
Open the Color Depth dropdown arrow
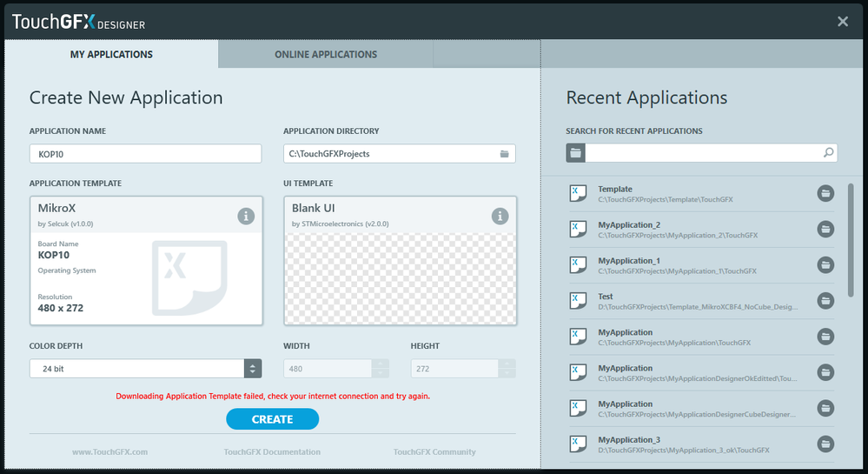click(x=253, y=369)
